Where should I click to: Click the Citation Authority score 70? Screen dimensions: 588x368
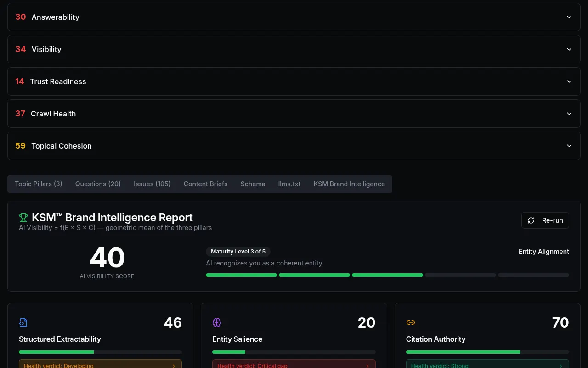click(x=560, y=322)
